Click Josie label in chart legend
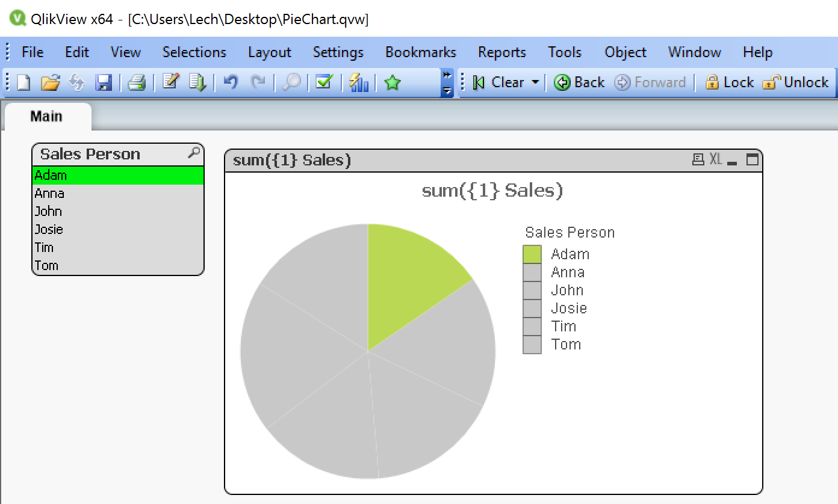 tap(569, 309)
